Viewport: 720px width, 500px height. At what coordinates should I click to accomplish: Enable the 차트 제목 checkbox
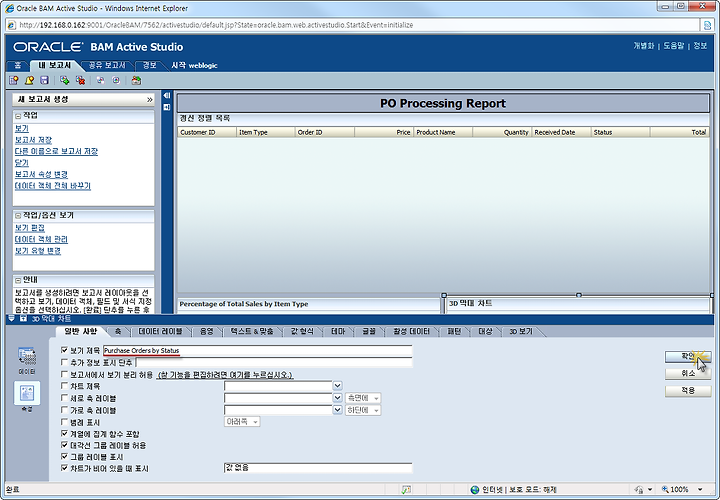[64, 386]
